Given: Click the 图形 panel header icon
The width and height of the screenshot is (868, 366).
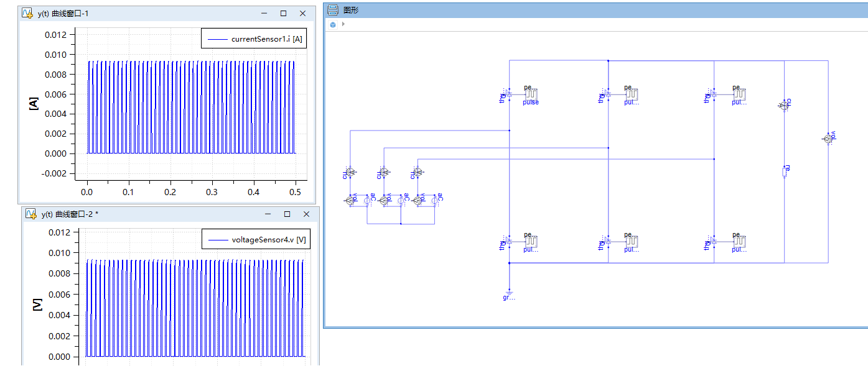Looking at the screenshot, I should 333,10.
